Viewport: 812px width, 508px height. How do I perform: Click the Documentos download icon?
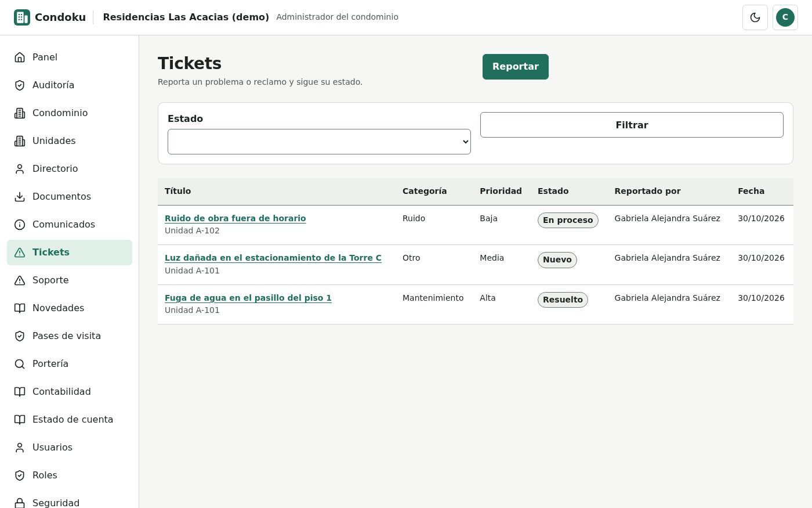click(x=20, y=197)
